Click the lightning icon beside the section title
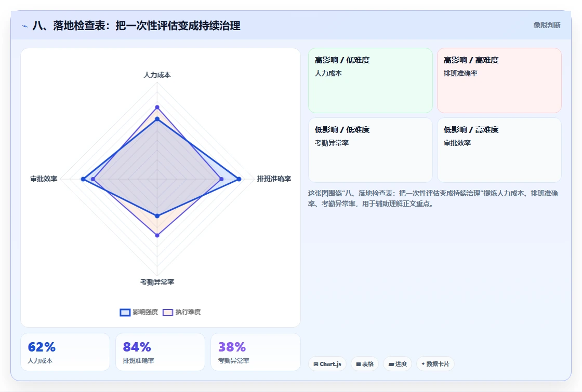The image size is (582, 392). tap(25, 26)
